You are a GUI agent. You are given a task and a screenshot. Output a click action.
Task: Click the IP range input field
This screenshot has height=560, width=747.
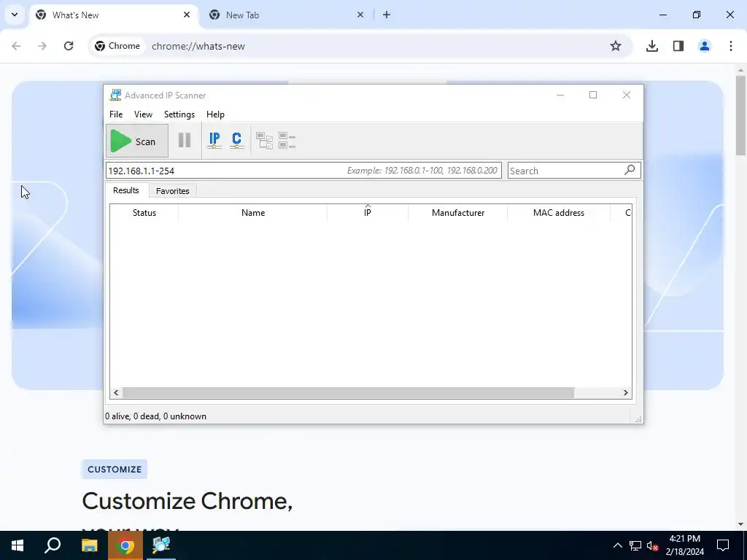(303, 171)
